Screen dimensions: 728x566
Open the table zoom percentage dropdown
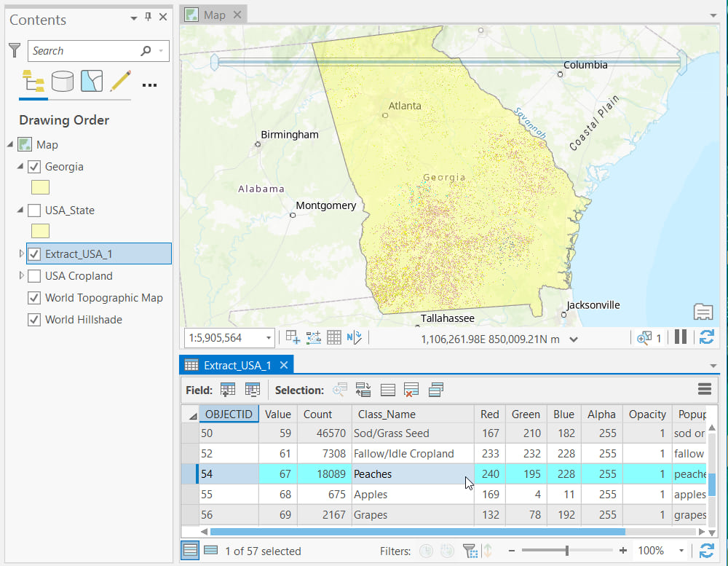coord(681,551)
